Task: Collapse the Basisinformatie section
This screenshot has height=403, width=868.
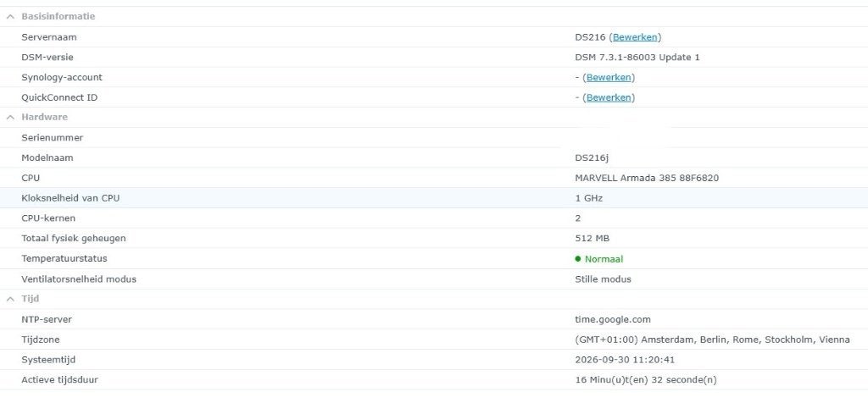Action: tap(10, 17)
